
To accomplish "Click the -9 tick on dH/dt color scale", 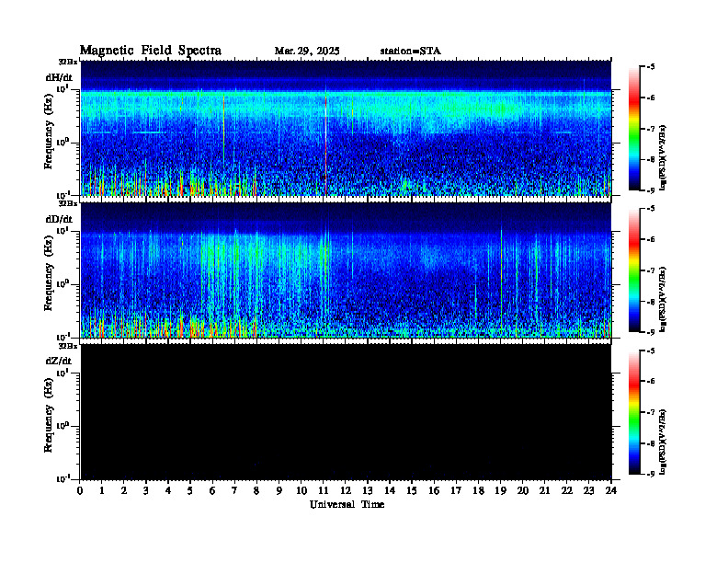I will [x=651, y=190].
